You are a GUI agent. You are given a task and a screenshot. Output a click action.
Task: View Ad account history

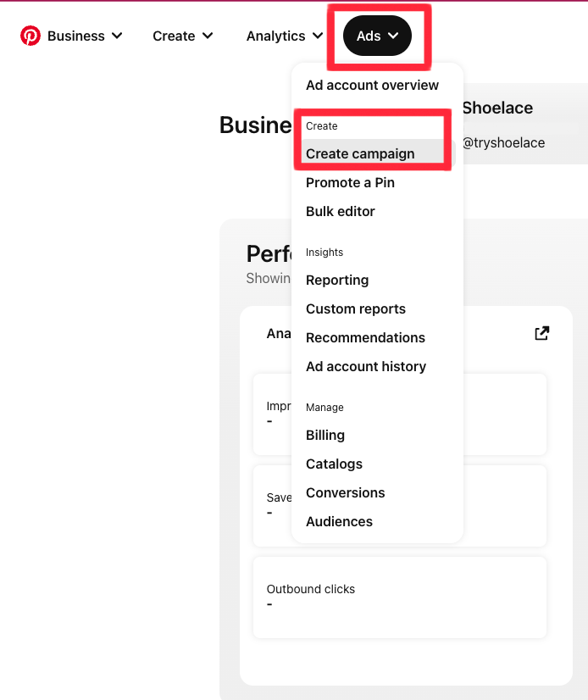365,366
